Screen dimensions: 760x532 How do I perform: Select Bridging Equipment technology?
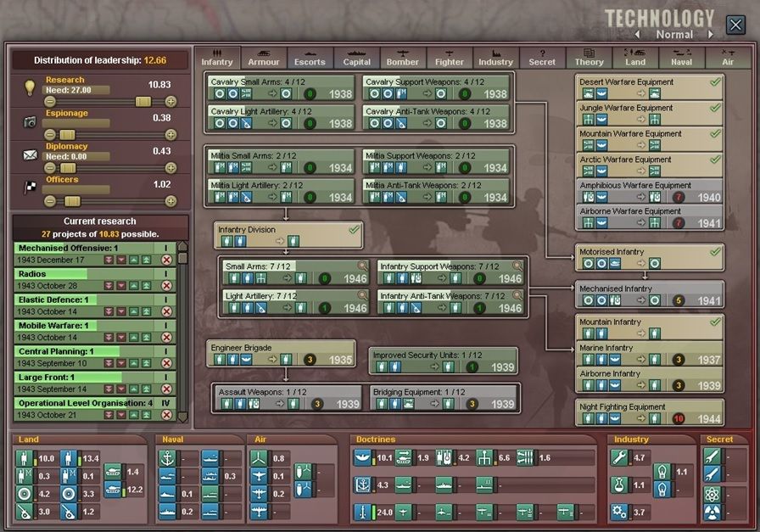coord(443,398)
